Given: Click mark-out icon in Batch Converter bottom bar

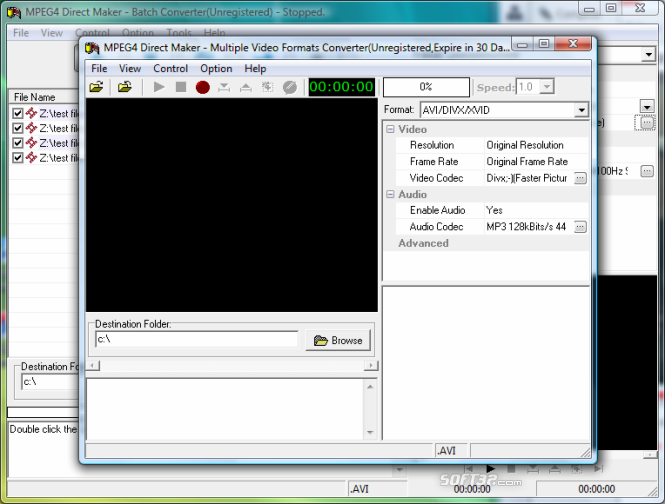Looking at the screenshot, I should click(x=555, y=469).
